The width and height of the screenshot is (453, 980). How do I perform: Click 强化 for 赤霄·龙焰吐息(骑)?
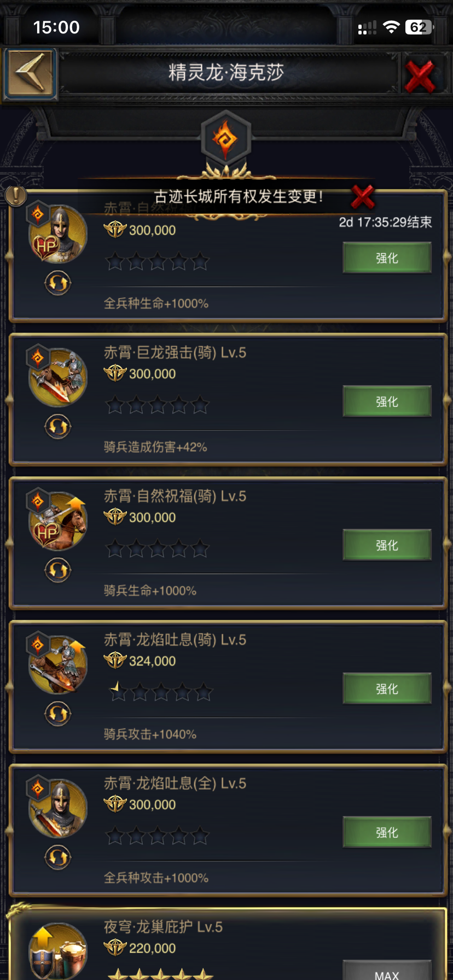tap(387, 689)
